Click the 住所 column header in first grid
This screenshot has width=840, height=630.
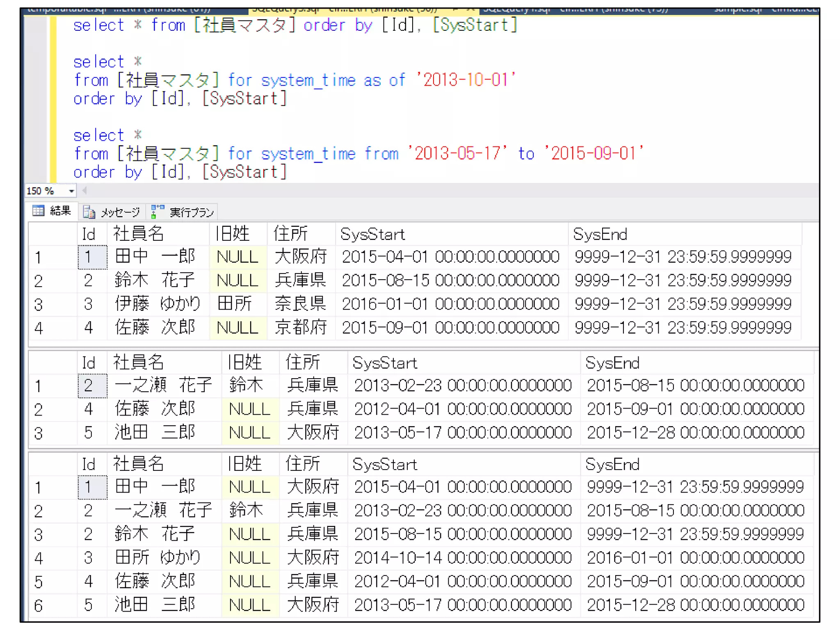click(x=290, y=234)
